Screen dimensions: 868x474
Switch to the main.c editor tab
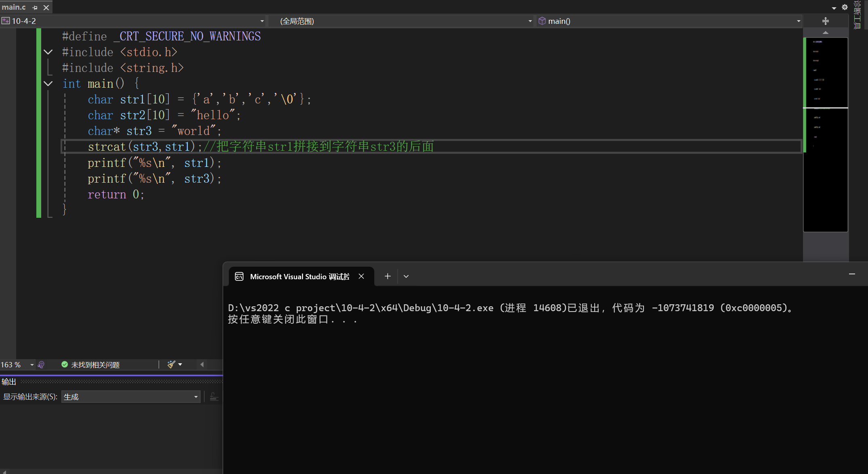14,7
